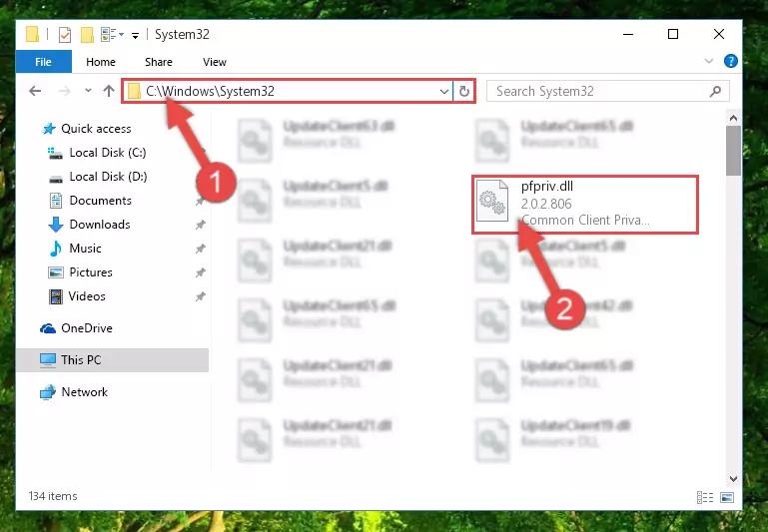The width and height of the screenshot is (768, 532).
Task: Click the pin icon next to Pictures
Action: 201,272
